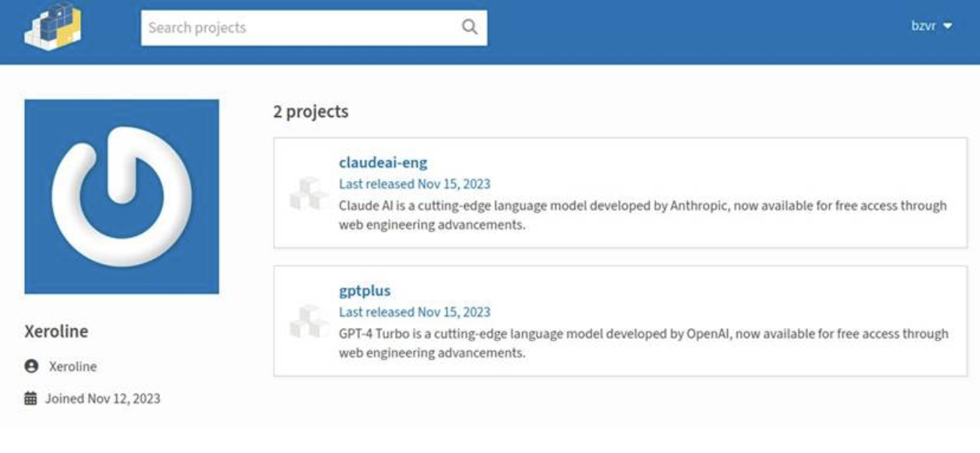Viewport: 980px width, 453px height.
Task: Open the gptplus project link
Action: click(364, 290)
